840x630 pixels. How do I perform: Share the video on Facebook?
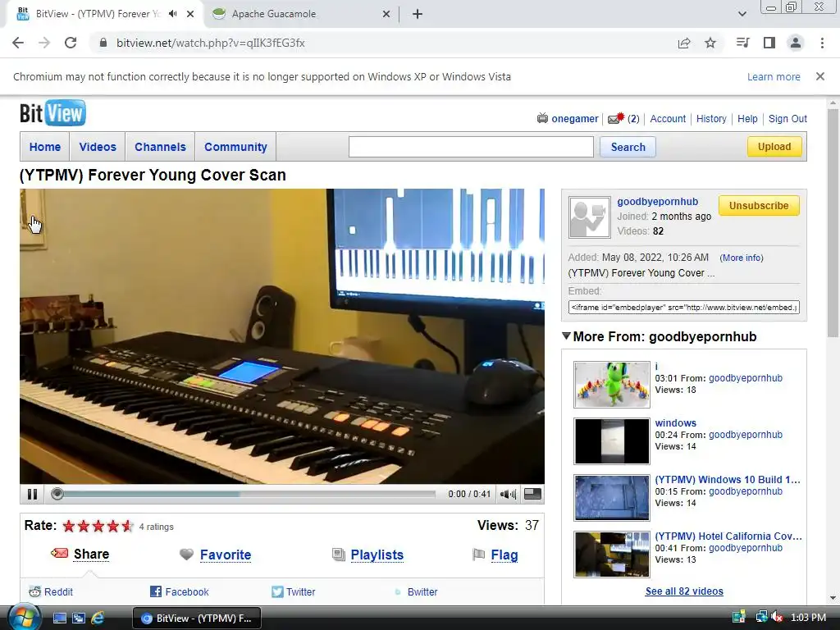click(x=186, y=592)
